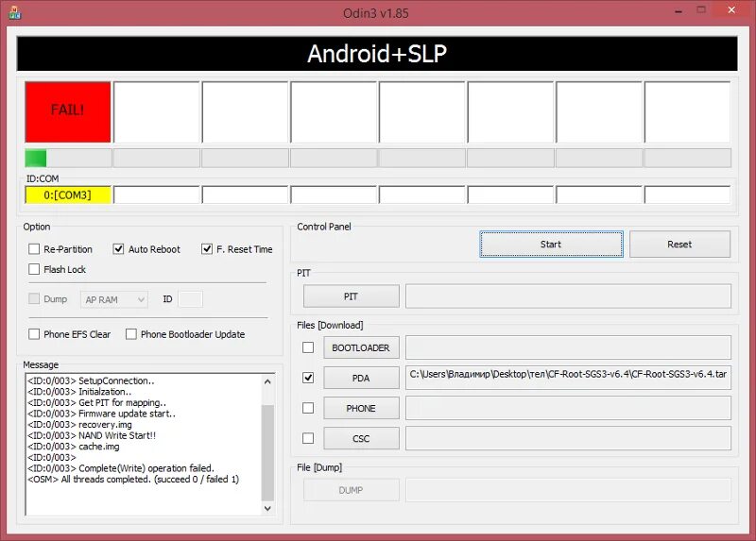
Task: Click the "Firmware update start.." log line
Action: (x=101, y=414)
